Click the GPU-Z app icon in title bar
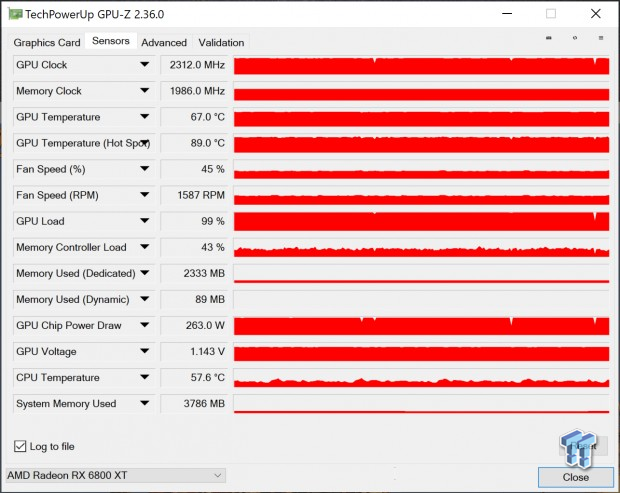 pyautogui.click(x=15, y=14)
